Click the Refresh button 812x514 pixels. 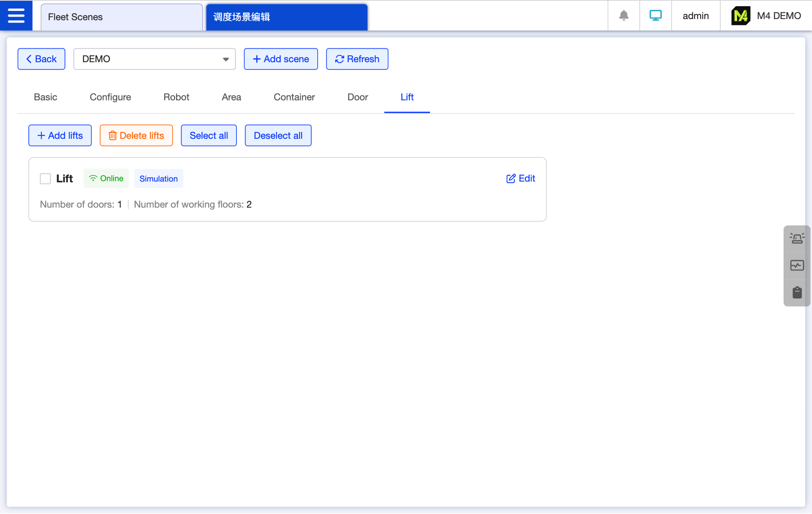coord(357,59)
